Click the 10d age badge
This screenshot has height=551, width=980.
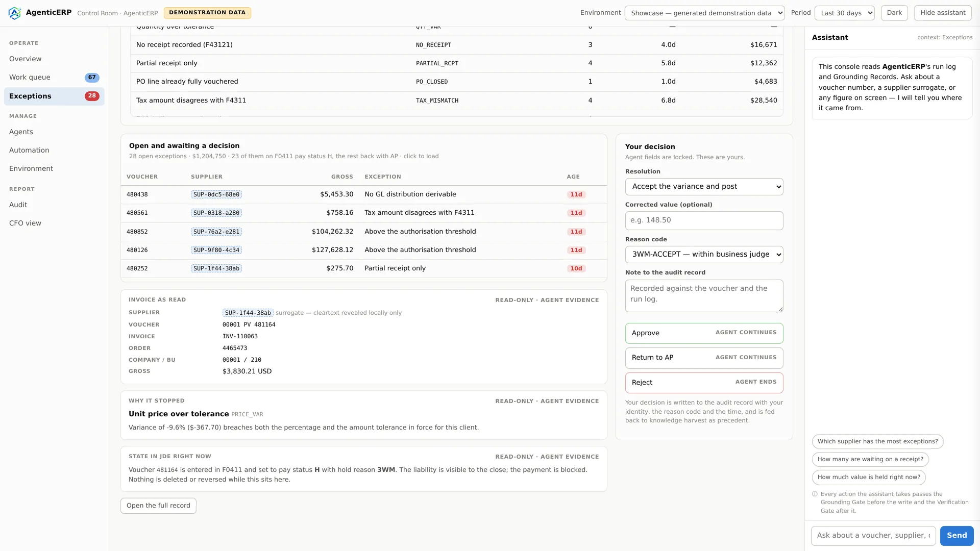point(576,269)
